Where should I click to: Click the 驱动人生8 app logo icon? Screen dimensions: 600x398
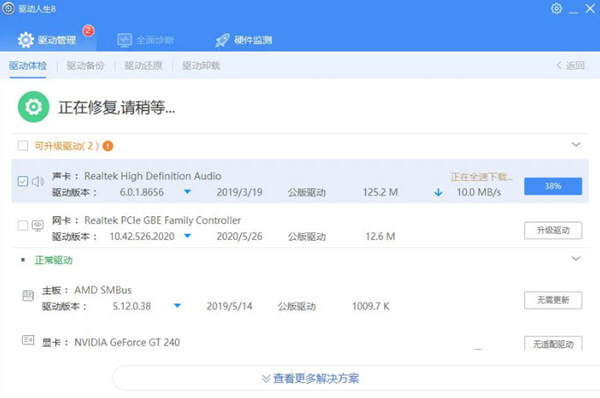pyautogui.click(x=8, y=8)
